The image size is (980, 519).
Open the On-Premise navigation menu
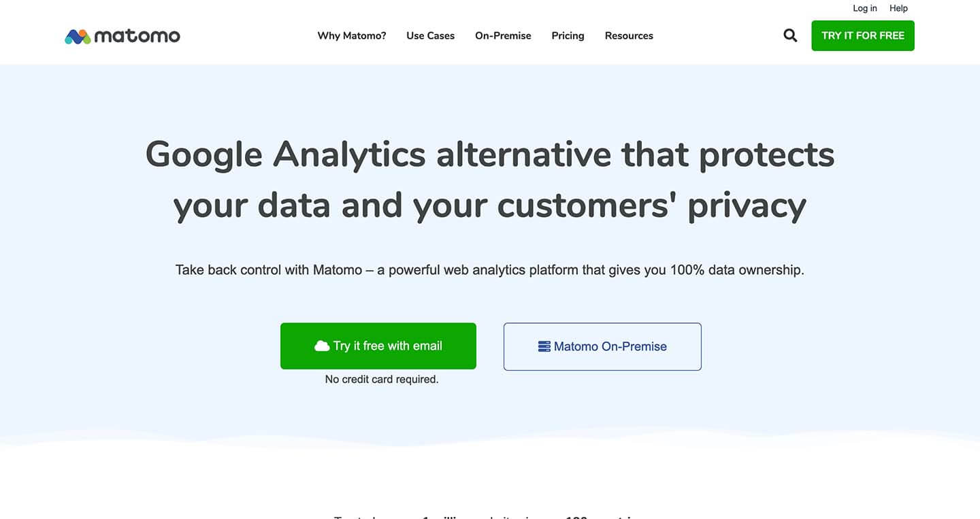[503, 35]
